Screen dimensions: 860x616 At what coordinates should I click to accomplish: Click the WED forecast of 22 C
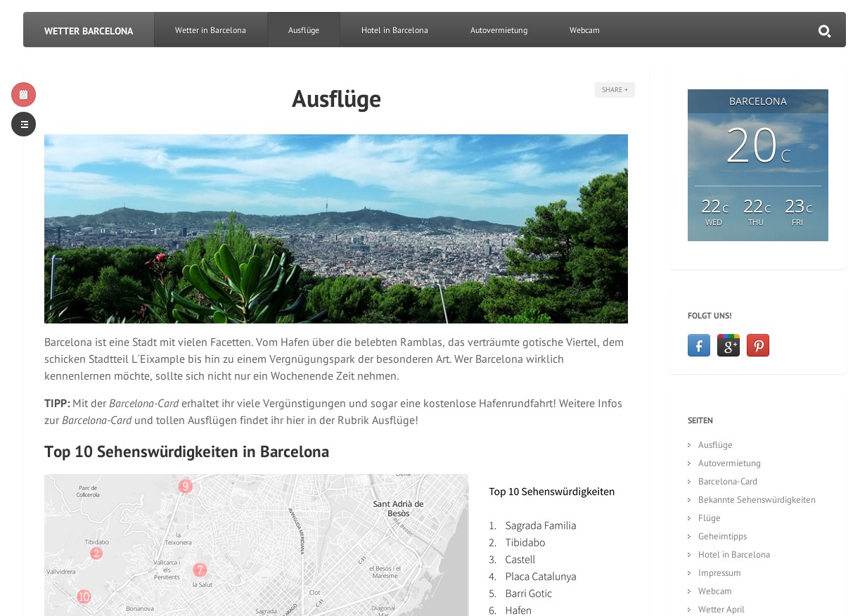pyautogui.click(x=714, y=211)
